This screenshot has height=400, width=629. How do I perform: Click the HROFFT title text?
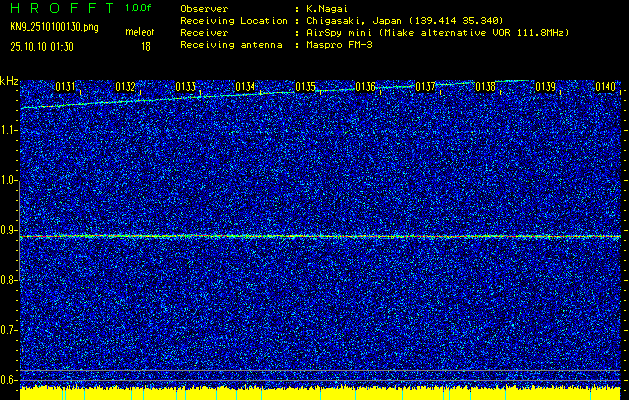[60, 8]
